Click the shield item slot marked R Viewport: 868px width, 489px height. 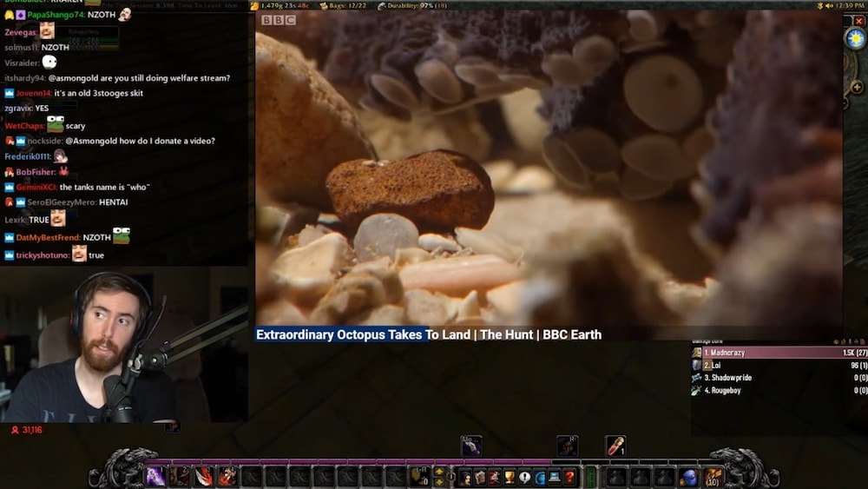pyautogui.click(x=419, y=477)
